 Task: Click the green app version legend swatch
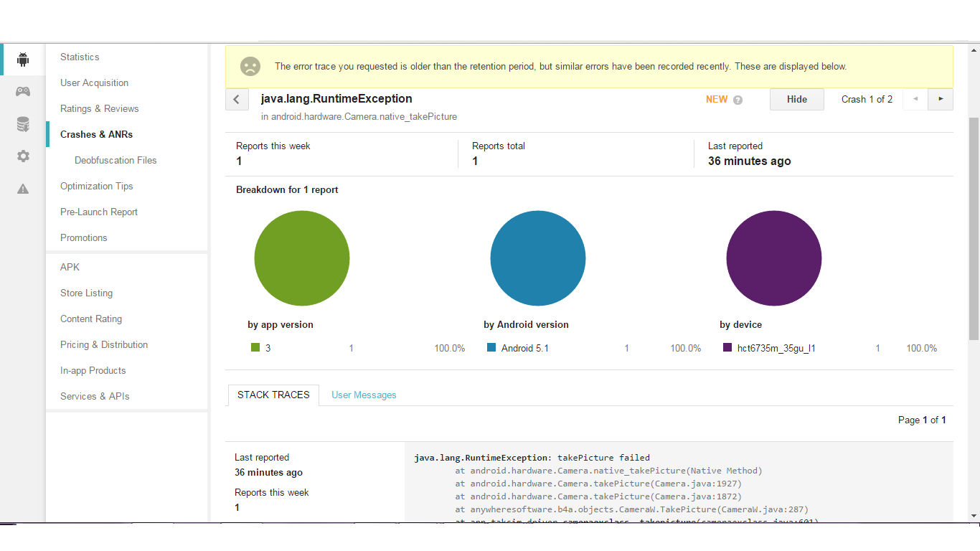[x=255, y=348]
